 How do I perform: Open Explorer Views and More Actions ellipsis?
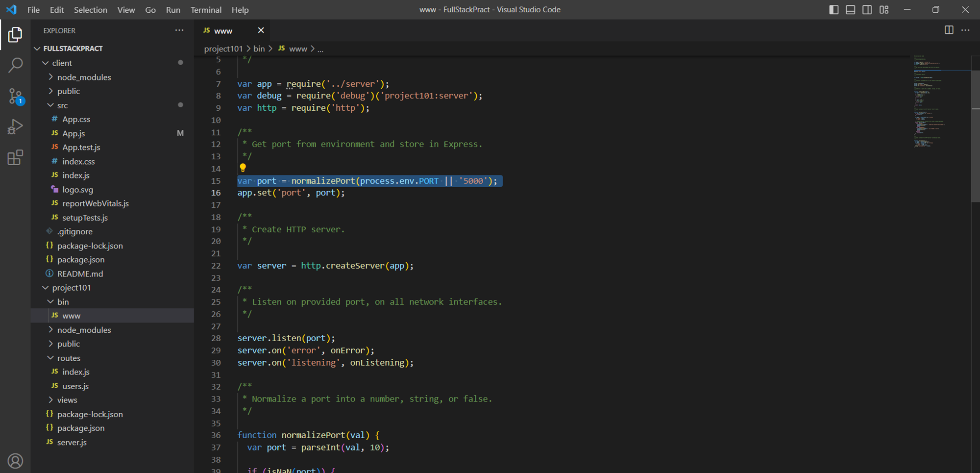point(179,30)
